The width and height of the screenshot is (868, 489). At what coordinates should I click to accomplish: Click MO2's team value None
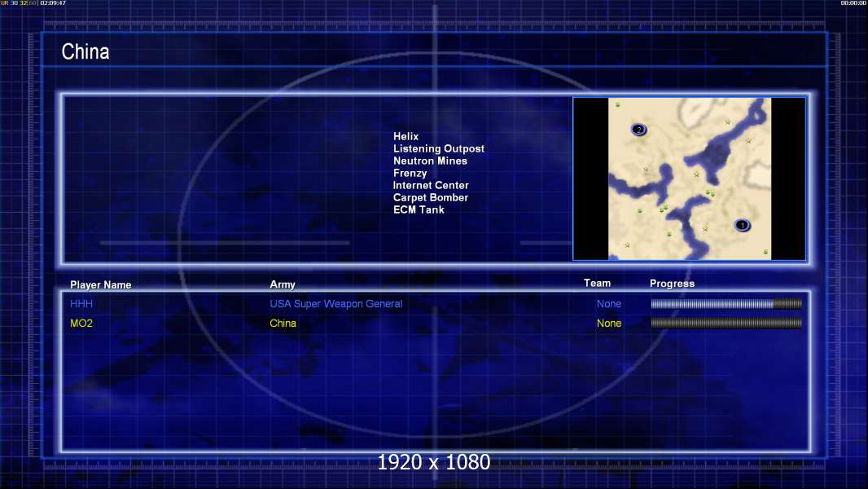click(x=609, y=323)
